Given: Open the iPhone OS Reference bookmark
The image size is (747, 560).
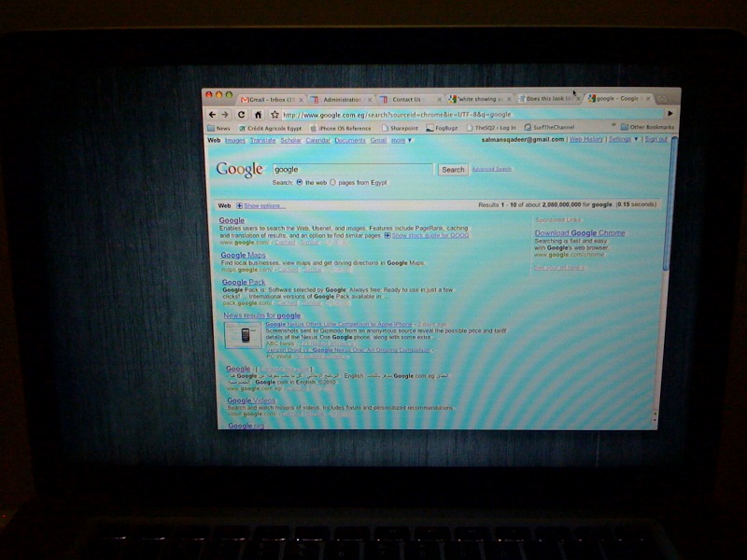Looking at the screenshot, I should (341, 128).
